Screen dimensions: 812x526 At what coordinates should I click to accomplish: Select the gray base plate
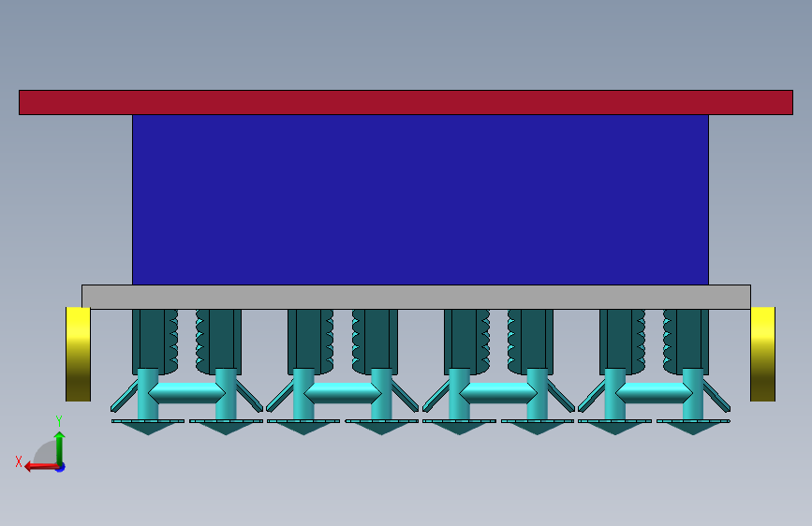pyautogui.click(x=417, y=298)
